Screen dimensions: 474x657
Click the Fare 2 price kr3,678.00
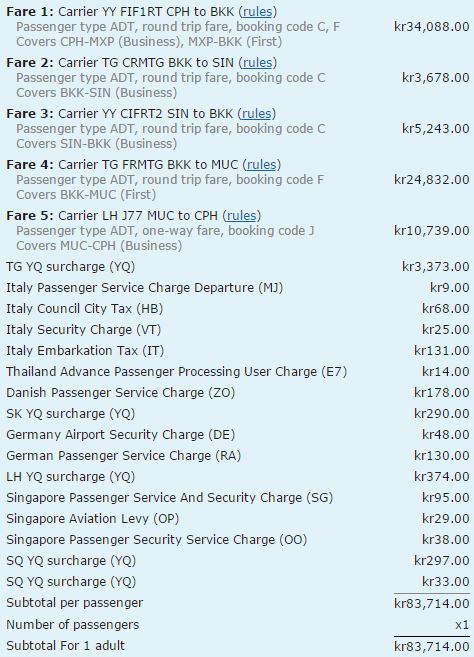(435, 78)
